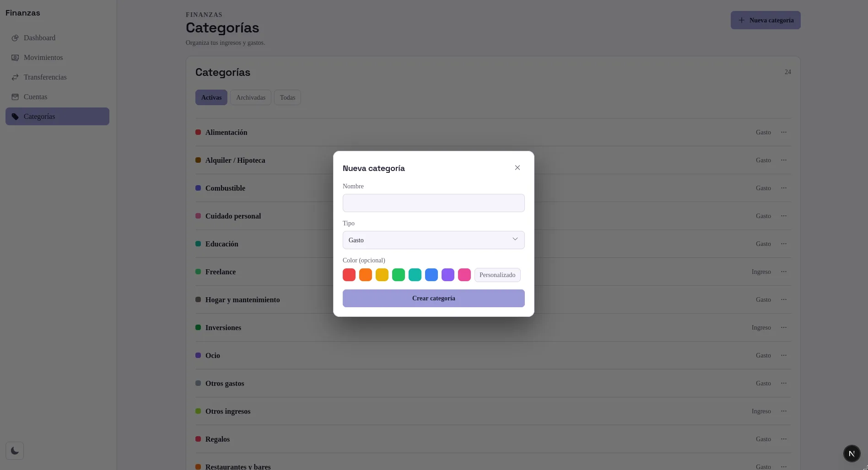Image resolution: width=868 pixels, height=470 pixels.
Task: Click the Movimientos banknote icon in sidebar
Action: 15,58
